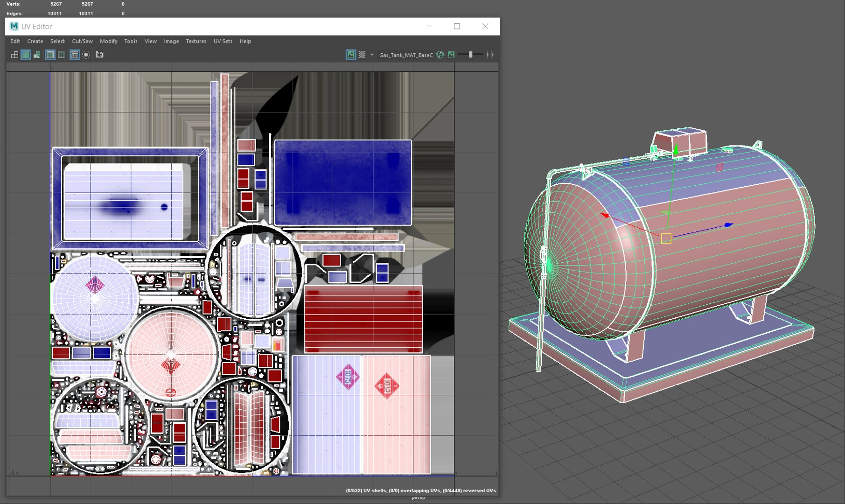Select the Gas_Tank_MAT_BaseC texture name field
The width and height of the screenshot is (845, 504).
point(405,55)
